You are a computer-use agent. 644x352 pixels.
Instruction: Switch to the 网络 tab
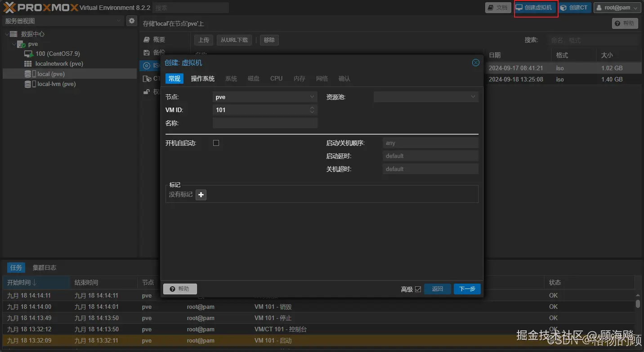322,78
